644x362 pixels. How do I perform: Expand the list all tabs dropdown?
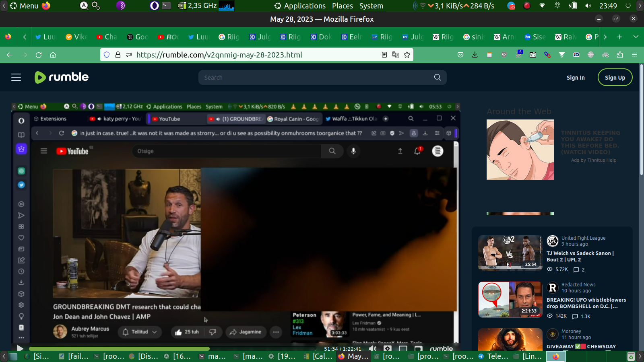(636, 37)
